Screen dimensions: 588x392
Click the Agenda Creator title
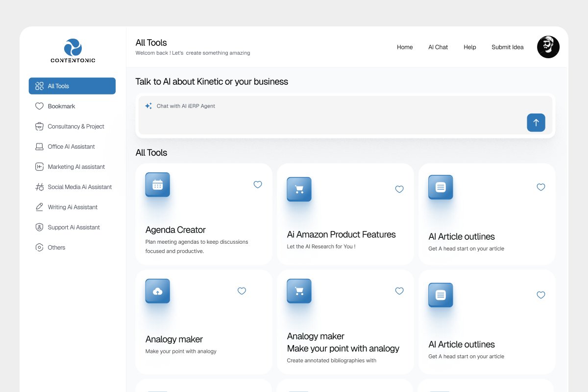[x=175, y=230]
